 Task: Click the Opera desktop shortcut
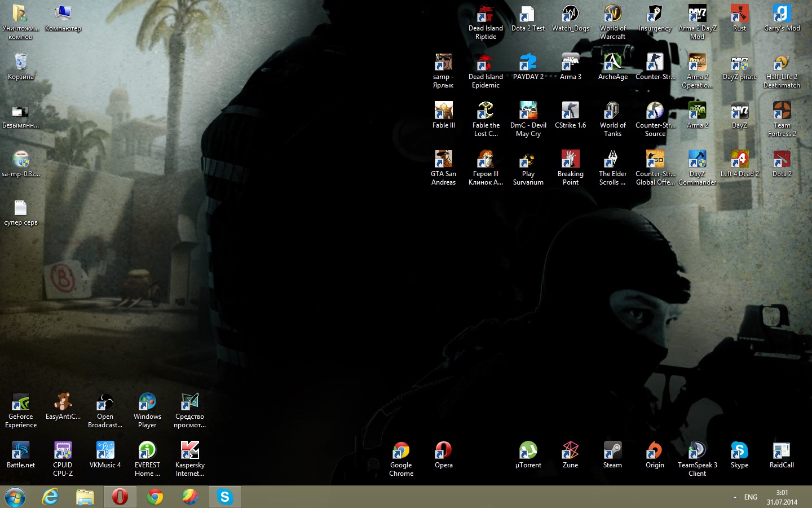point(443,456)
